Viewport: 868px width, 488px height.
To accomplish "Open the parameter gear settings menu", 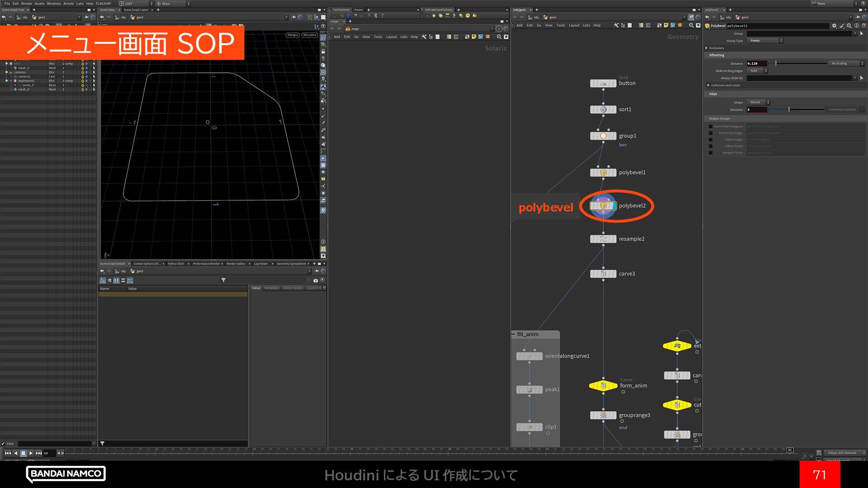I will click(834, 26).
